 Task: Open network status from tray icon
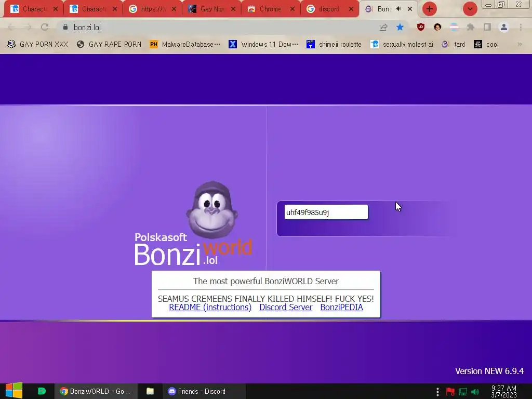pos(463,392)
